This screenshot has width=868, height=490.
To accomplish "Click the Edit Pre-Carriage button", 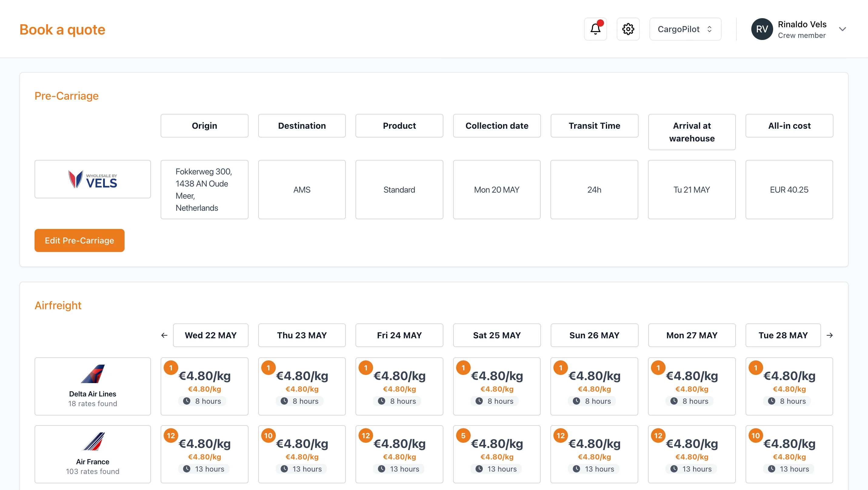I will point(79,240).
